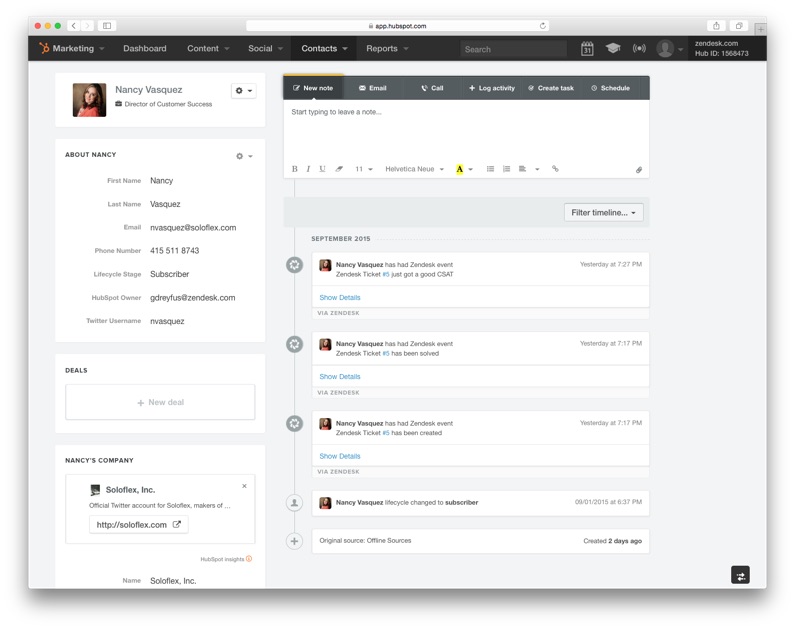Open the Social menu
The image size is (794, 628).
pos(265,48)
